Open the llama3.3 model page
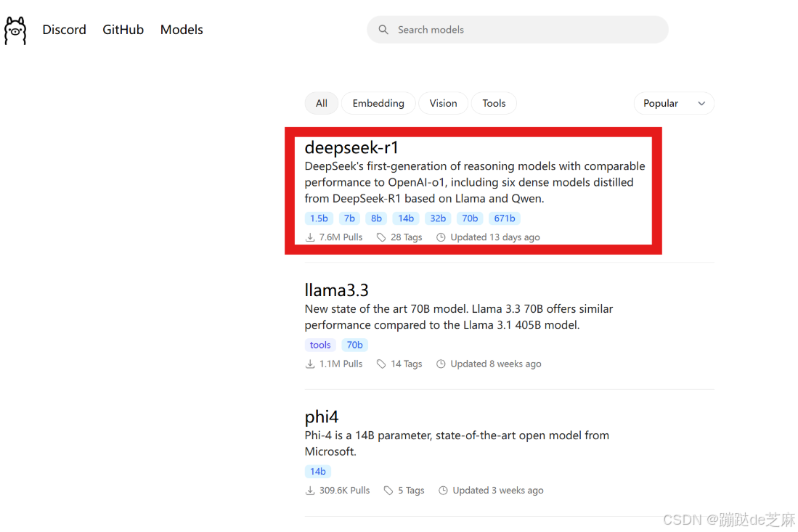The height and width of the screenshot is (532, 798). pos(336,290)
